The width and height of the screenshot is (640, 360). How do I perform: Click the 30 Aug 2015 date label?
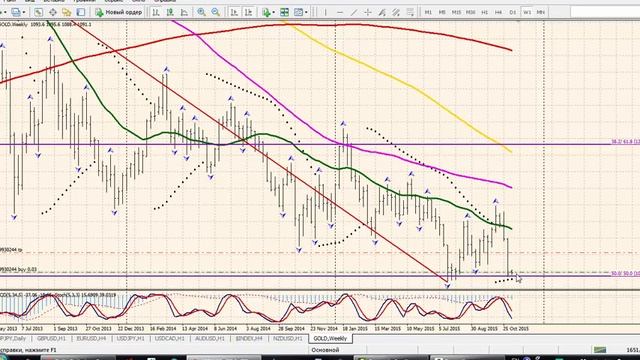[x=484, y=328]
